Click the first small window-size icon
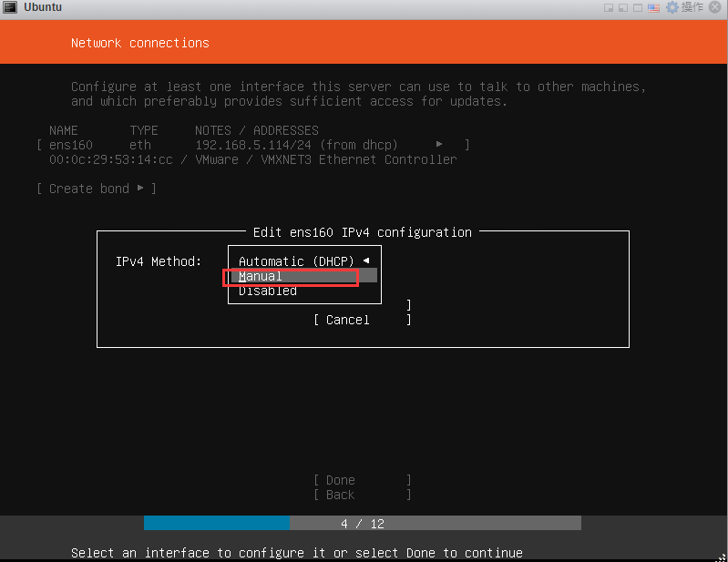 click(608, 7)
